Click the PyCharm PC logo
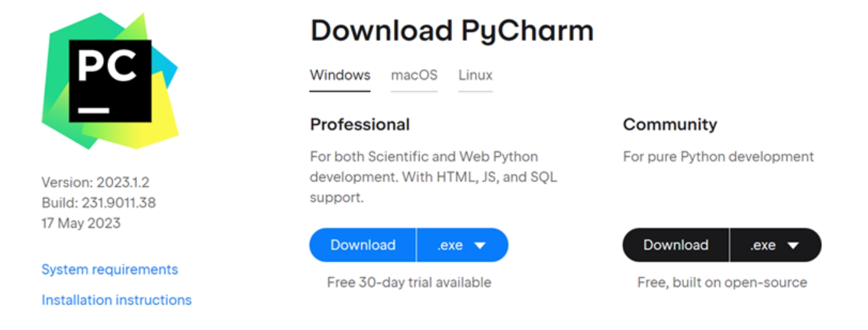Screen dimensions: 868x330 click(110, 81)
